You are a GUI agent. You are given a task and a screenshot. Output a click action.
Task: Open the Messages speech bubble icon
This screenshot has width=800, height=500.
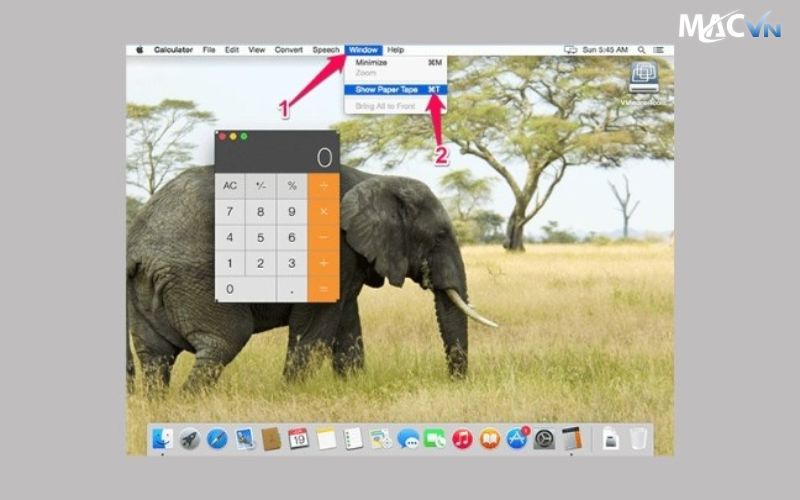408,438
